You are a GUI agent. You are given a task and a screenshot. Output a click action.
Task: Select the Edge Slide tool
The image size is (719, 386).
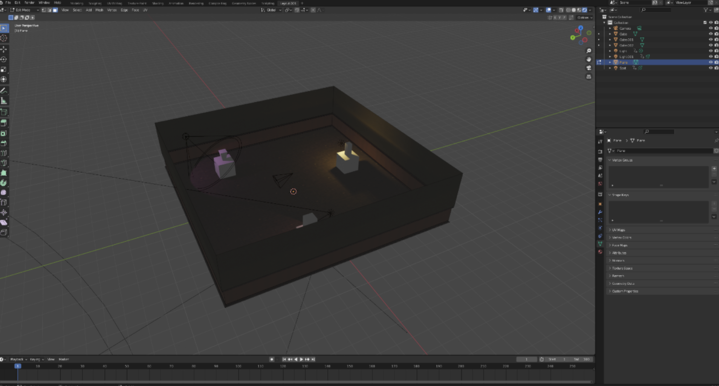click(x=4, y=203)
